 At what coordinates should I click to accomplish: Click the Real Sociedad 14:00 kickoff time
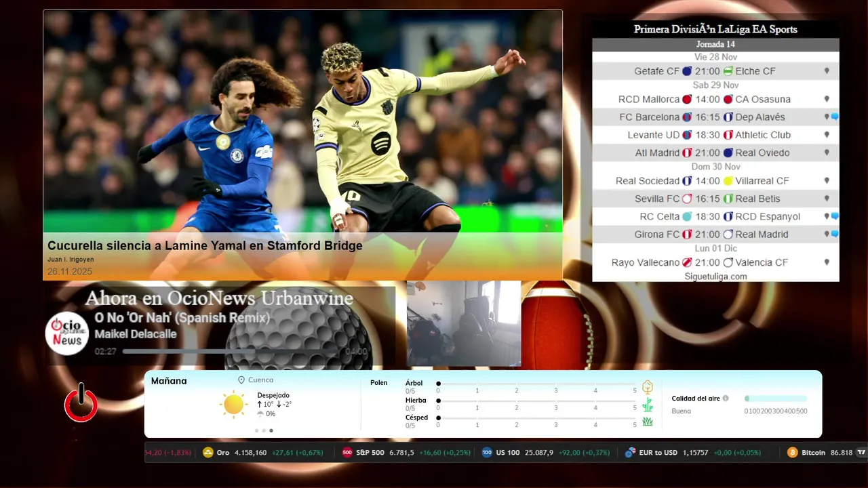coord(707,181)
